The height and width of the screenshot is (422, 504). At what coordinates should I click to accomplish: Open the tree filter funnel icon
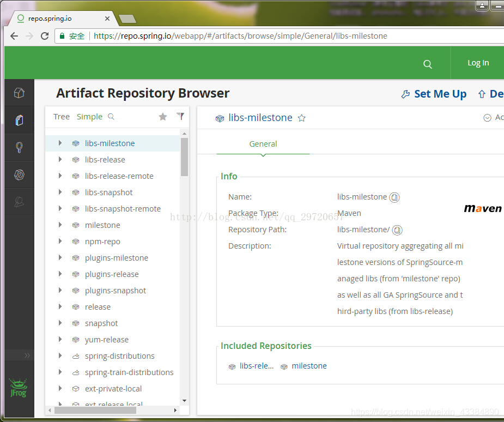[x=180, y=116]
